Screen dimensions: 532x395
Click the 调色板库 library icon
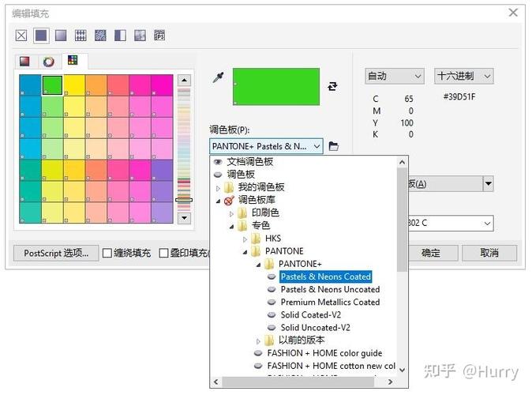click(229, 201)
